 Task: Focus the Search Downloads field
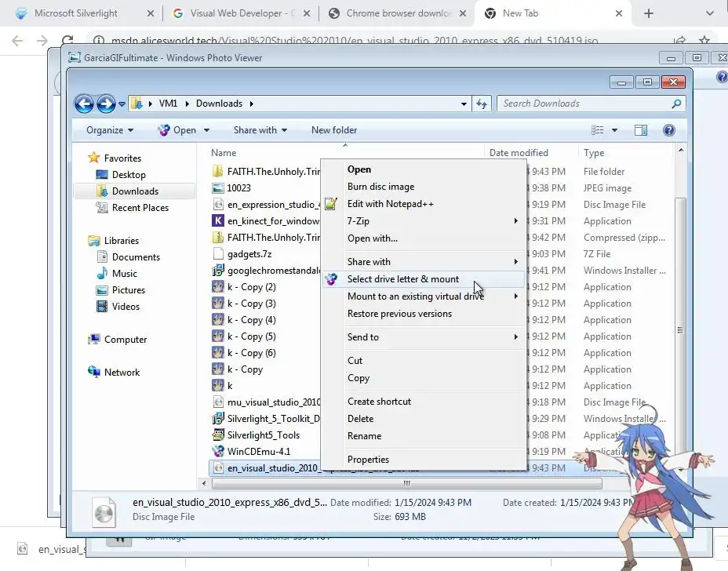coord(591,104)
